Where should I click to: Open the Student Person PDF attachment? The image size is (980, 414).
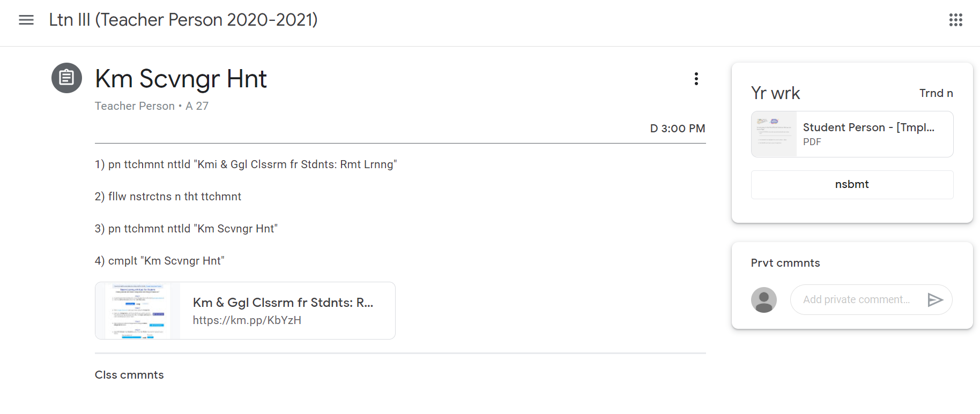852,134
